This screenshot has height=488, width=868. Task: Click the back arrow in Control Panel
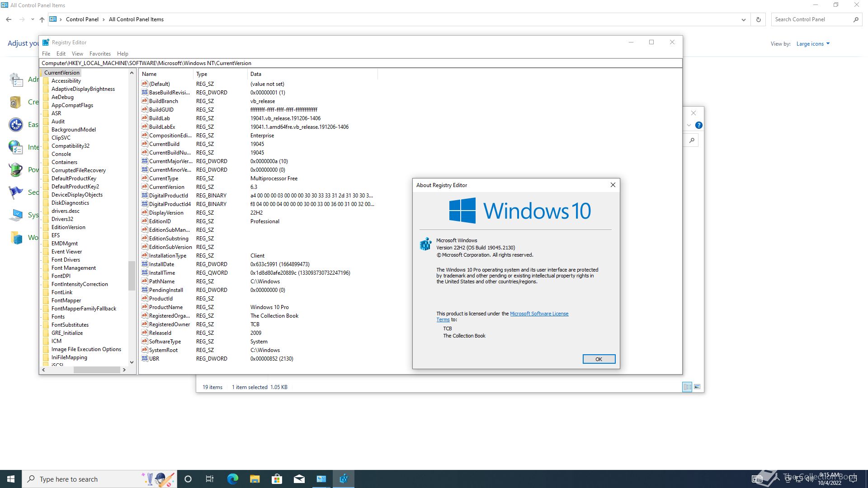(9, 19)
